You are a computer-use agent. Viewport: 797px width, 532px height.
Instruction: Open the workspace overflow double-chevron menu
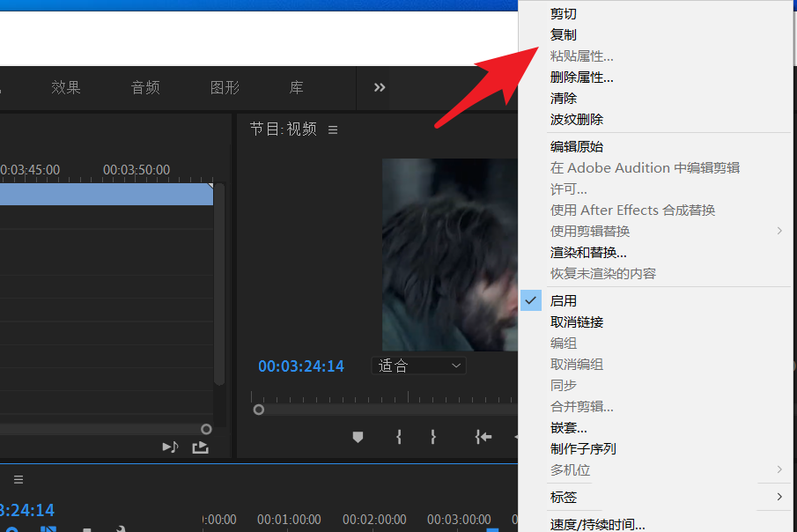coord(380,87)
